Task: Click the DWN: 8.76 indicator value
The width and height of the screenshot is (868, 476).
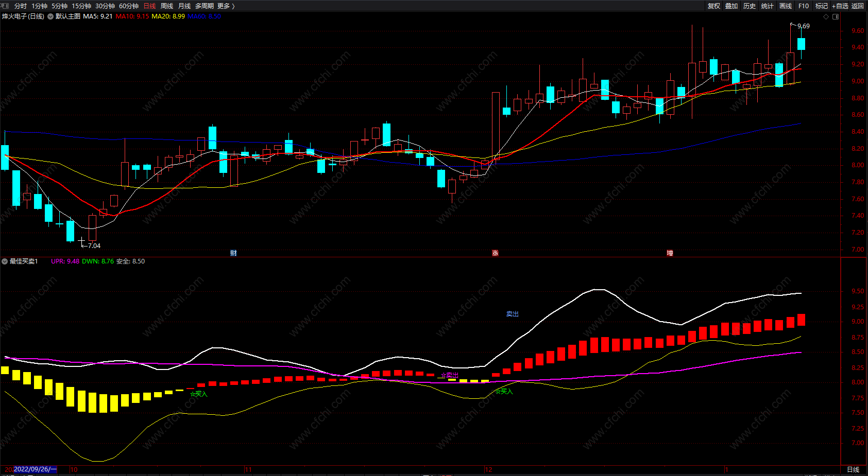Action: 98,261
